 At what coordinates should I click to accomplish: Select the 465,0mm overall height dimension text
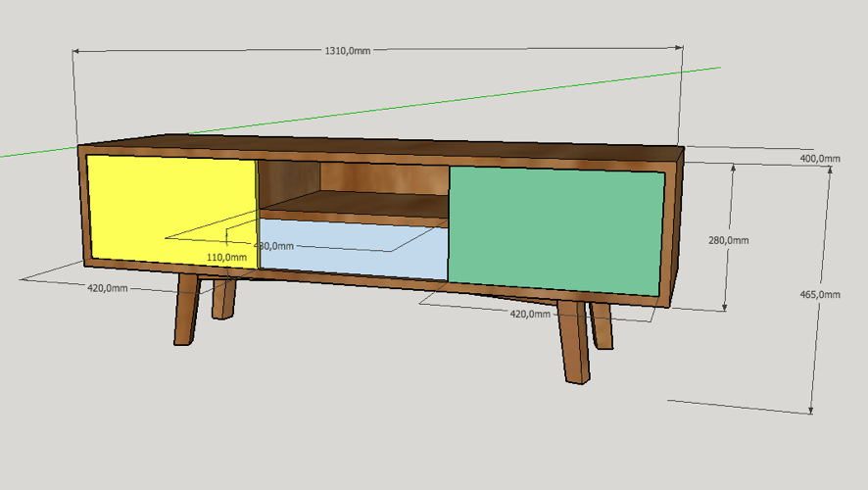(819, 294)
